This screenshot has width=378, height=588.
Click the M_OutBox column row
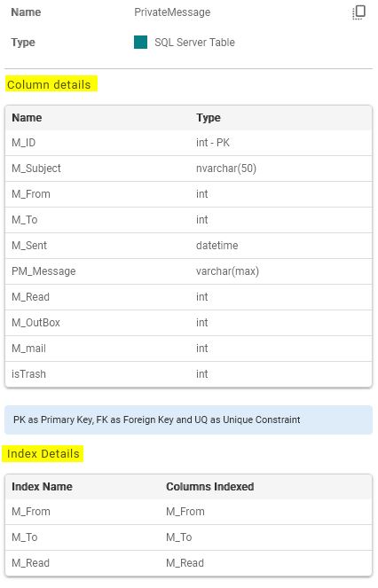188,323
